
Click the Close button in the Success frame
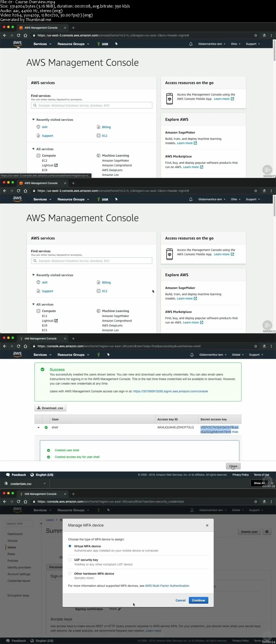click(233, 466)
